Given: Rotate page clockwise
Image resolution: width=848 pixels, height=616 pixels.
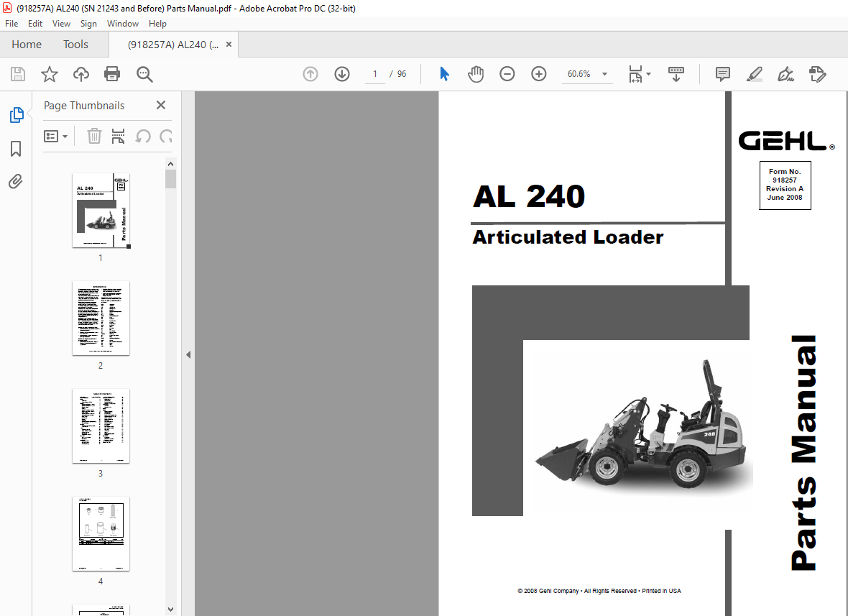Looking at the screenshot, I should pyautogui.click(x=165, y=137).
